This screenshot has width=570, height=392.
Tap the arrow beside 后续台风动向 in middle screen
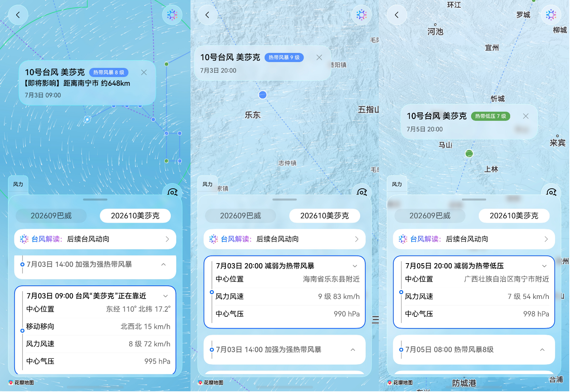tap(357, 239)
